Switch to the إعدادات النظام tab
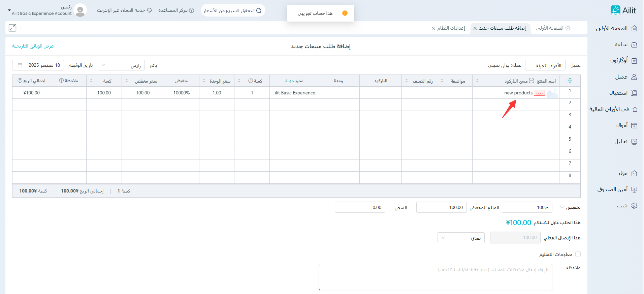This screenshot has height=294, width=644. [x=451, y=28]
